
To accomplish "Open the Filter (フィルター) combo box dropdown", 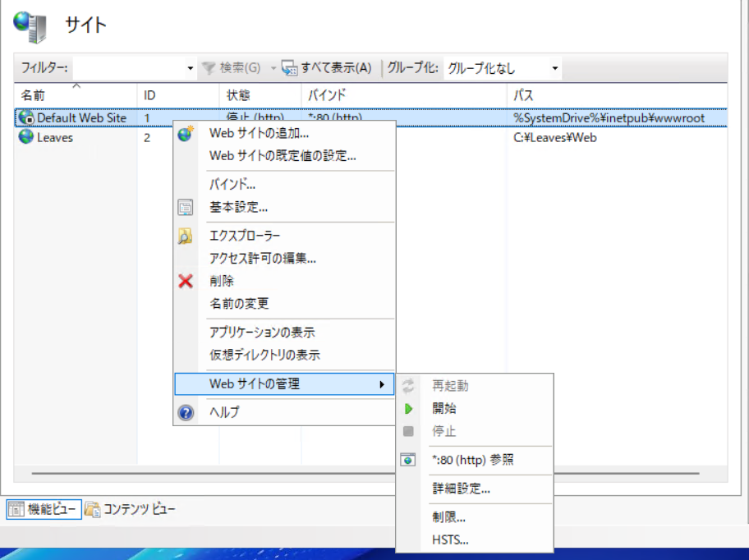I will pos(191,68).
